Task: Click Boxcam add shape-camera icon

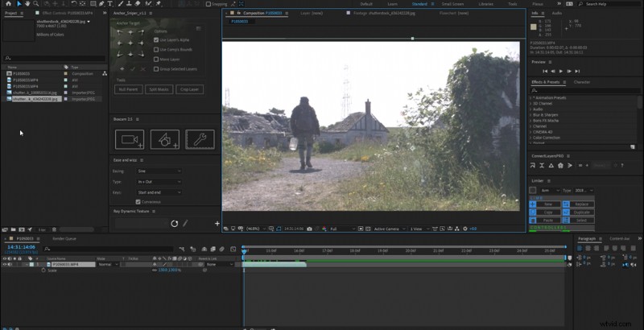Action: tap(165, 139)
